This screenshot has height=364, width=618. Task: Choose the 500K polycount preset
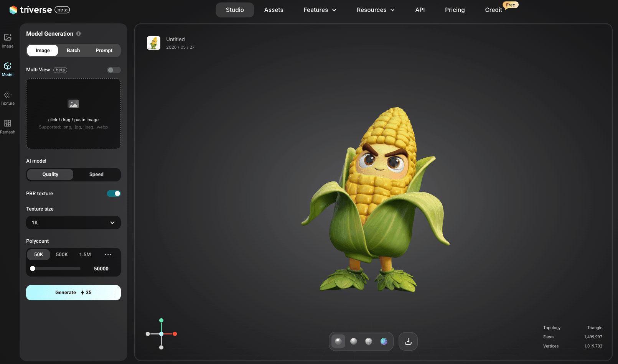(62, 255)
